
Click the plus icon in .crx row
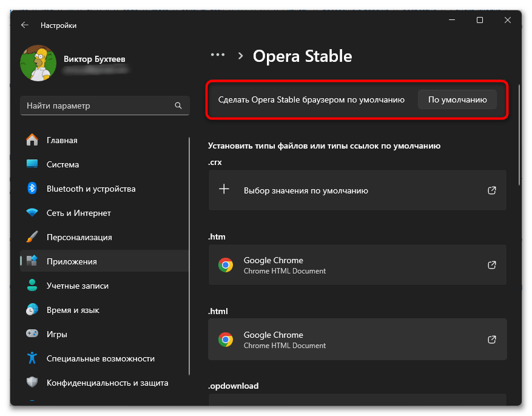(x=224, y=189)
